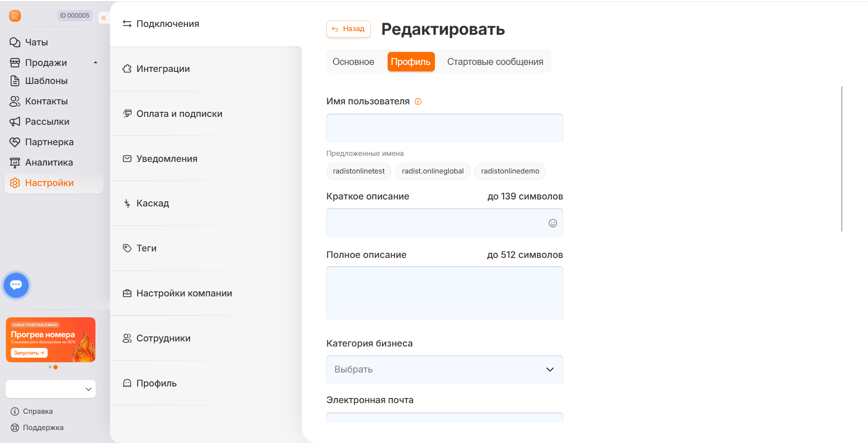The height and width of the screenshot is (443, 868).
Task: Click the Рассылки megaphone icon
Action: tap(15, 122)
